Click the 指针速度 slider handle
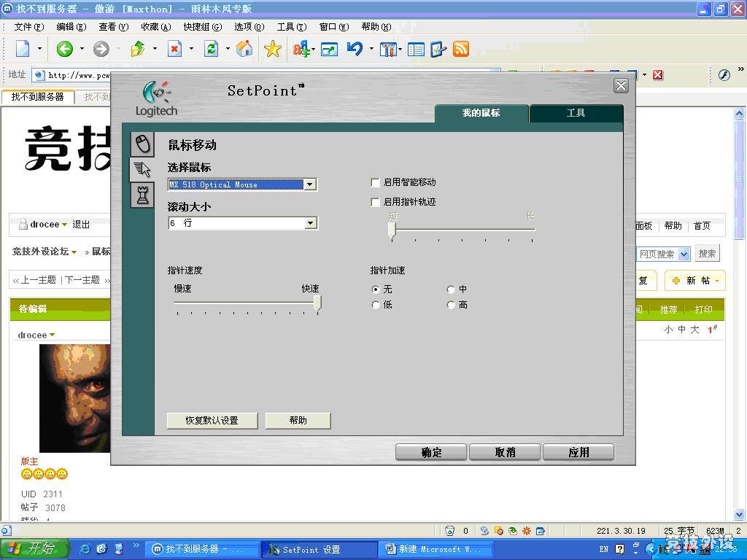This screenshot has width=747, height=560. [317, 303]
